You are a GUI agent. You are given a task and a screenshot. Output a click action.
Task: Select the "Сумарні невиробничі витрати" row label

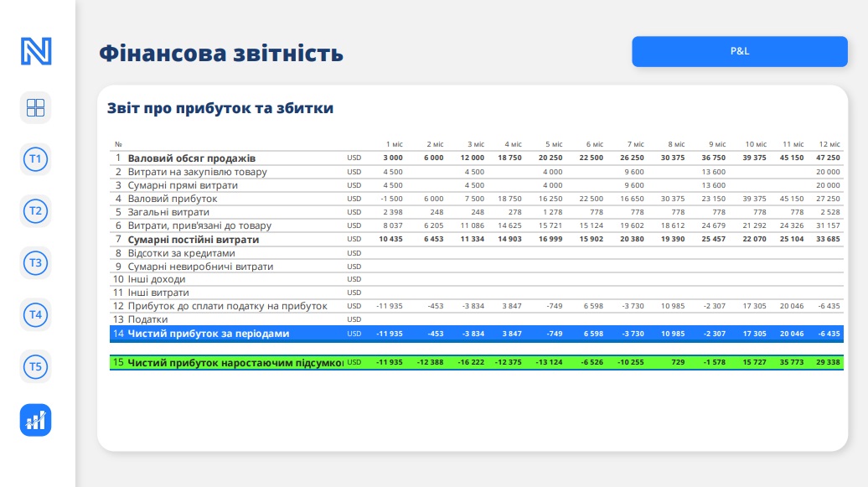point(200,267)
